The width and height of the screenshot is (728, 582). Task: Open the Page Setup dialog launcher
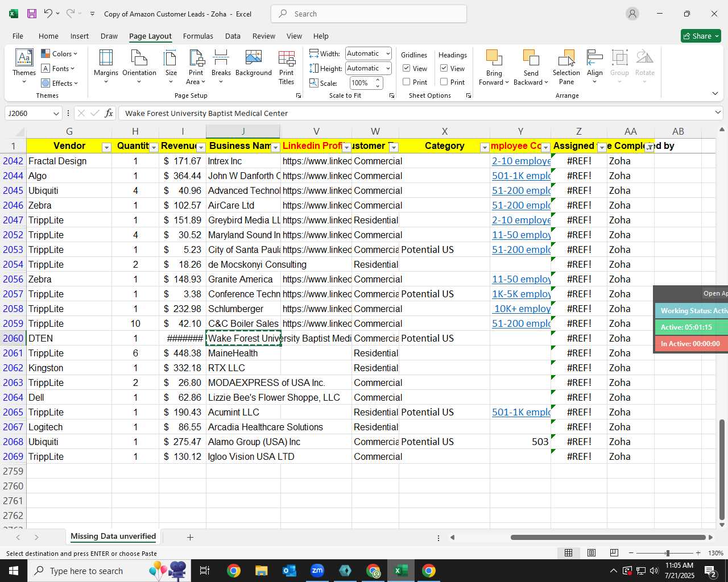pos(299,96)
